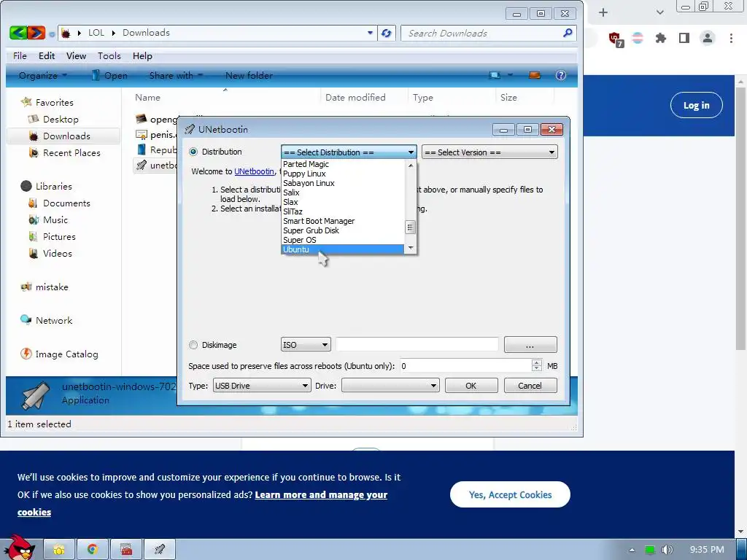Expand the address bar history dropdown arrow
747x560 pixels.
(x=370, y=33)
